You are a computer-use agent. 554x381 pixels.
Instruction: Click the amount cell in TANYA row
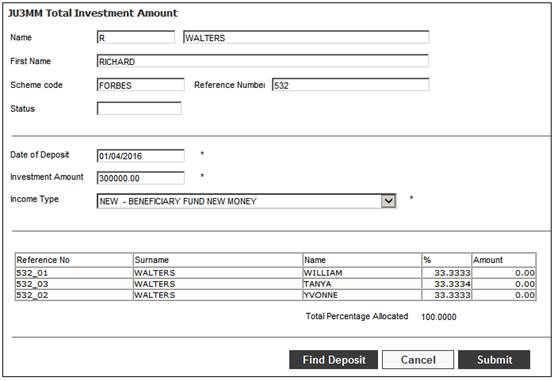pos(504,284)
